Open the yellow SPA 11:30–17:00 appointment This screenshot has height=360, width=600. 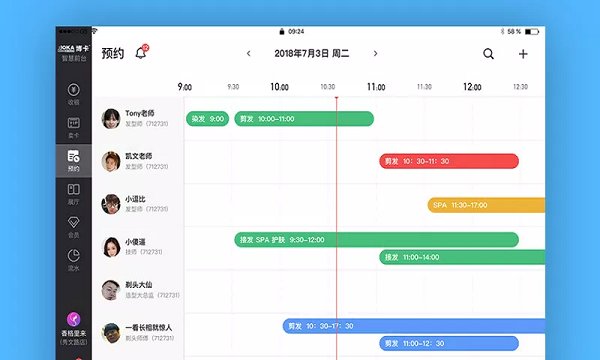[x=486, y=205]
